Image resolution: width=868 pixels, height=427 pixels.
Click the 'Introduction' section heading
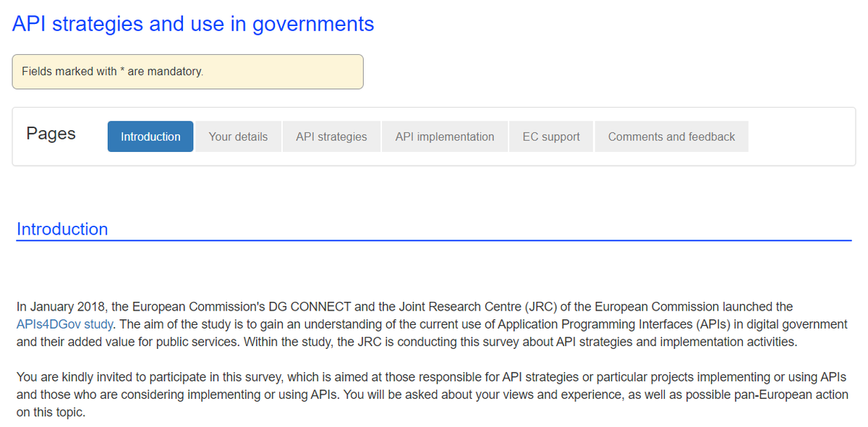[x=62, y=229]
